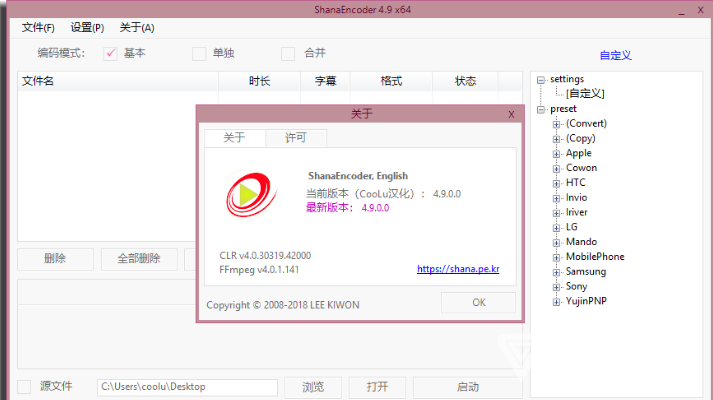Enable the 单独 encoding mode checkbox

(199, 54)
